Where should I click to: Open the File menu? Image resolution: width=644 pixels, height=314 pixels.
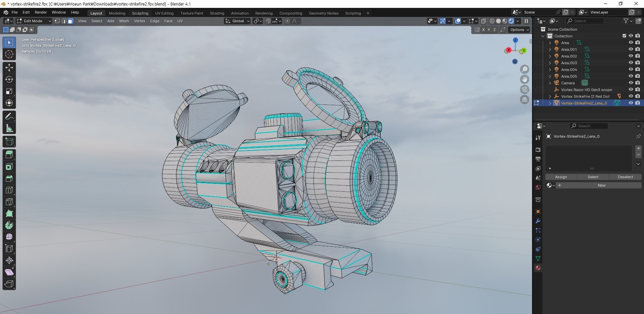coord(15,12)
